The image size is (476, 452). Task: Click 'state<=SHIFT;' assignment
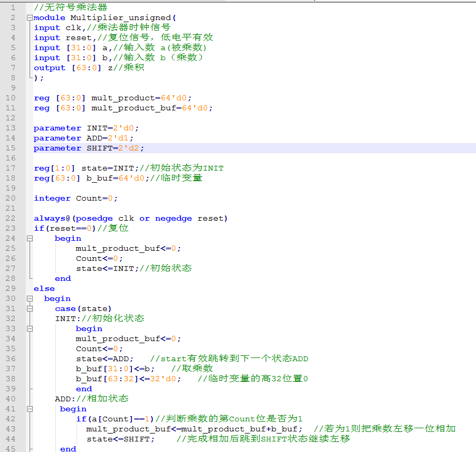(120, 439)
